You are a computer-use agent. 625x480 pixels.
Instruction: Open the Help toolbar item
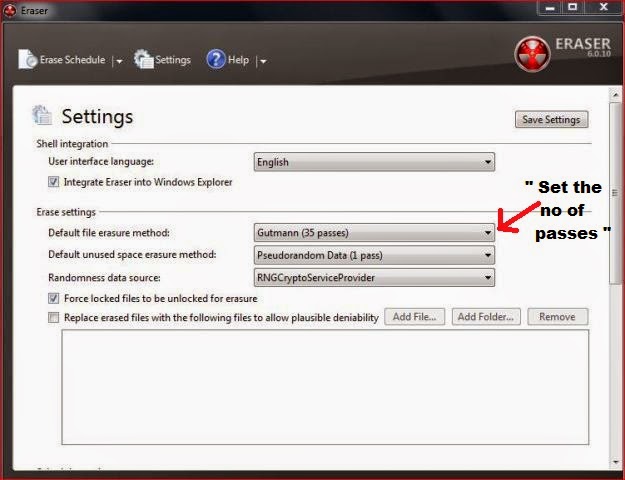point(228,60)
